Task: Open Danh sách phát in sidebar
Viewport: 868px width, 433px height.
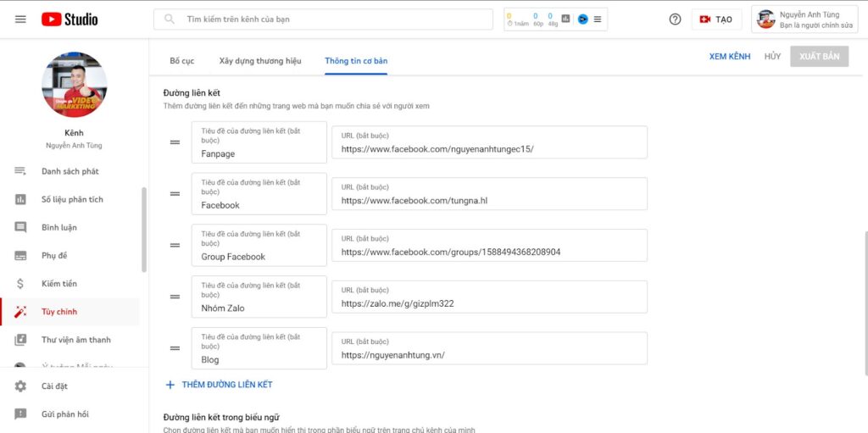Action: (x=70, y=171)
